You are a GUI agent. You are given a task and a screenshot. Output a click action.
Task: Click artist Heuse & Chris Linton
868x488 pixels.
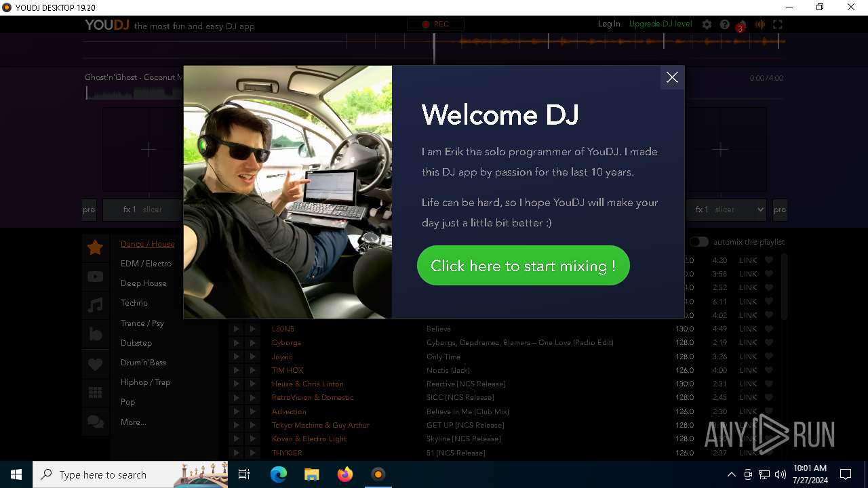307,384
